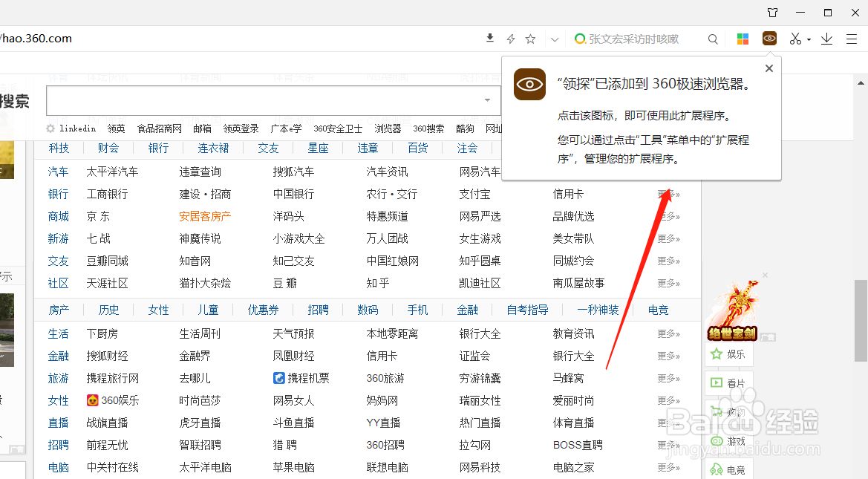Open address bar dropdown chevron
Image resolution: width=868 pixels, height=479 pixels.
point(555,39)
